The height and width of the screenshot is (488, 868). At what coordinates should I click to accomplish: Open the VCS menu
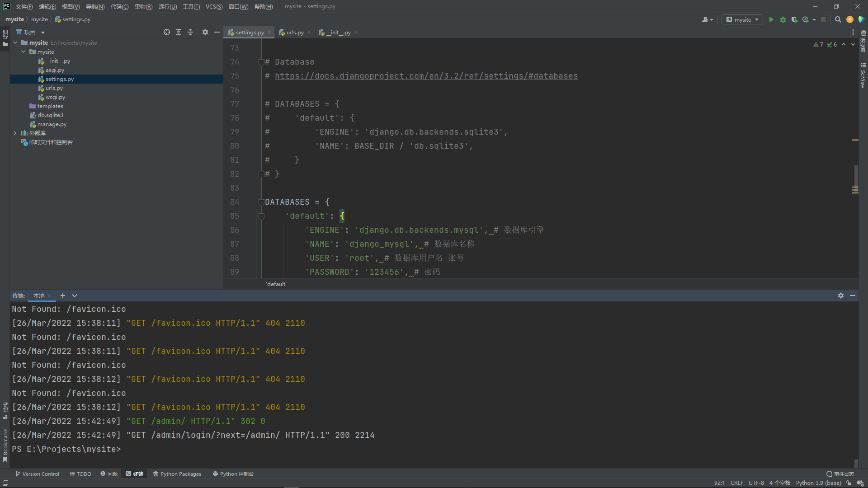point(214,6)
